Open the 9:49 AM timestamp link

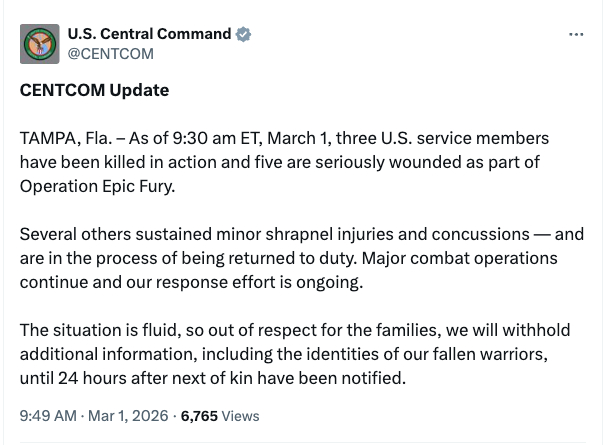[x=47, y=415]
